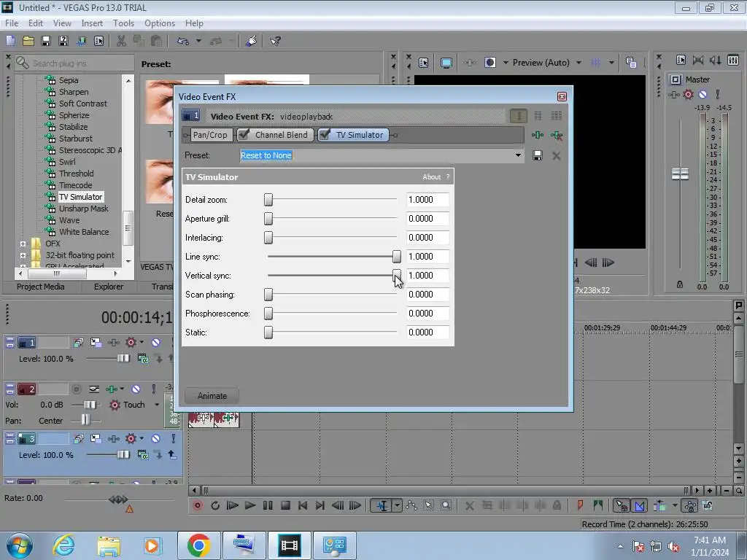Expand the 32-bit floating point folder
The height and width of the screenshot is (560, 747).
23,255
